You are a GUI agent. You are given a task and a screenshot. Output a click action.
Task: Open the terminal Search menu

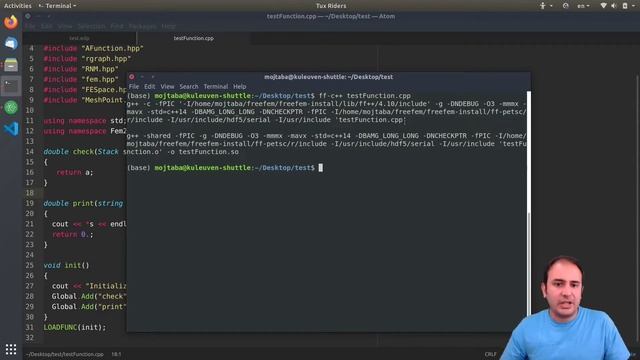click(189, 87)
